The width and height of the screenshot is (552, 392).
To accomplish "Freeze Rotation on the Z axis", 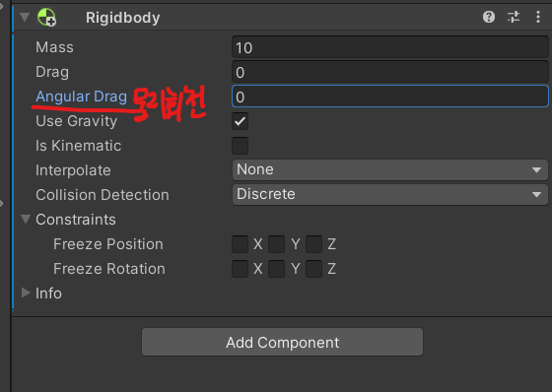I will [x=314, y=269].
